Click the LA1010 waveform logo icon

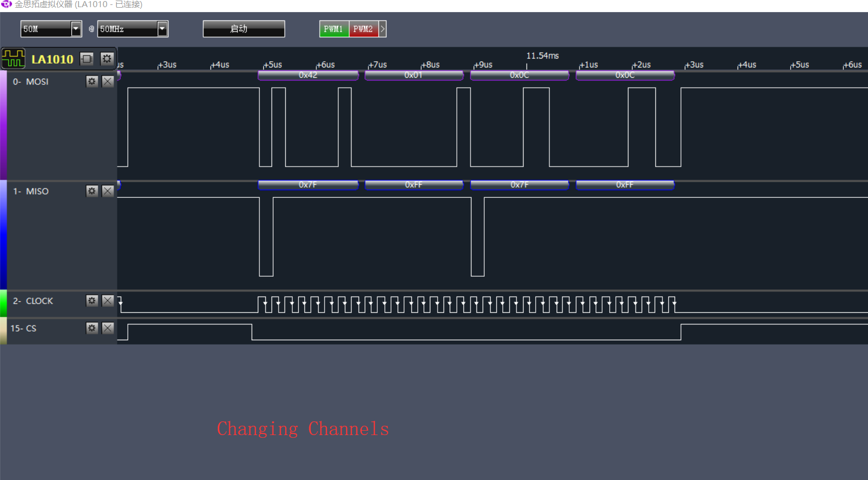(14, 59)
